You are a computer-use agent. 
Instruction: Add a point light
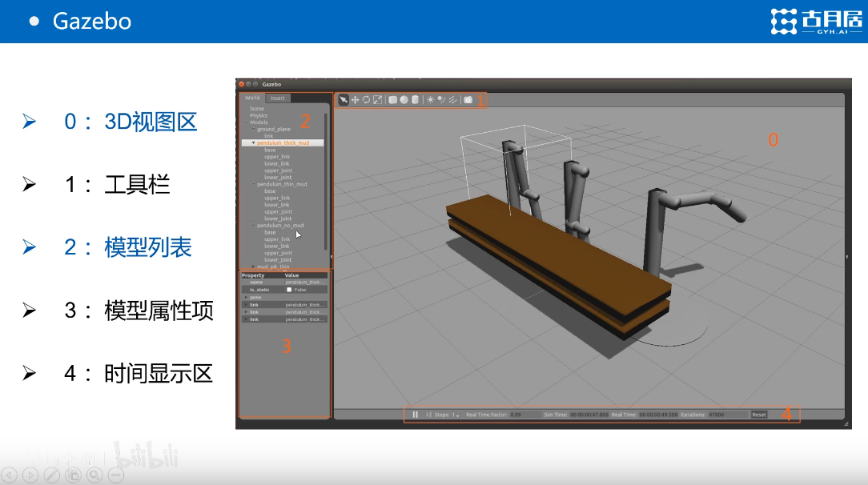[x=430, y=99]
